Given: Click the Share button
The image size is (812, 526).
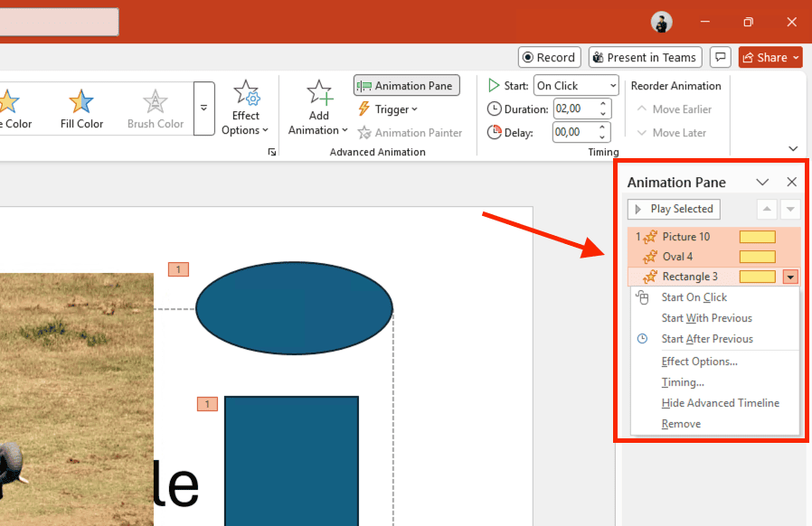Looking at the screenshot, I should 770,57.
